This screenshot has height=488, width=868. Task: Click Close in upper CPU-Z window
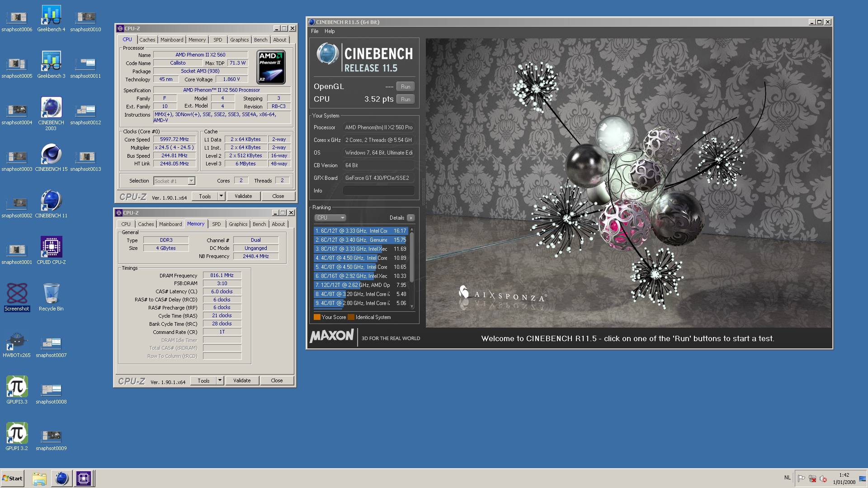pos(278,196)
